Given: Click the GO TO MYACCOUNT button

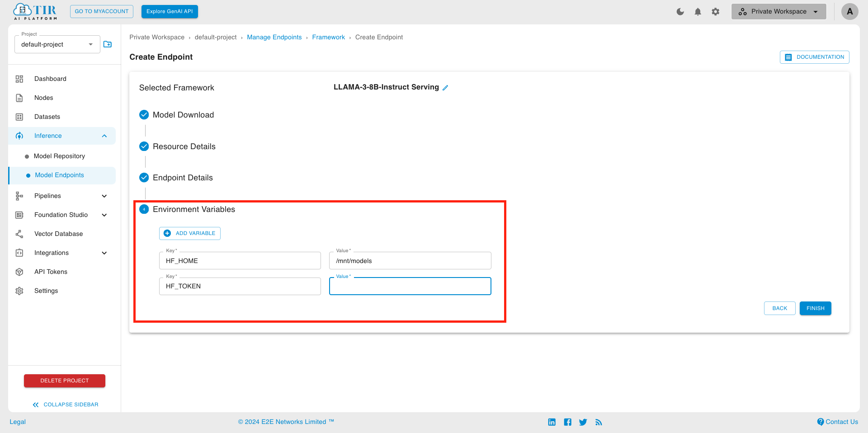Looking at the screenshot, I should point(102,12).
